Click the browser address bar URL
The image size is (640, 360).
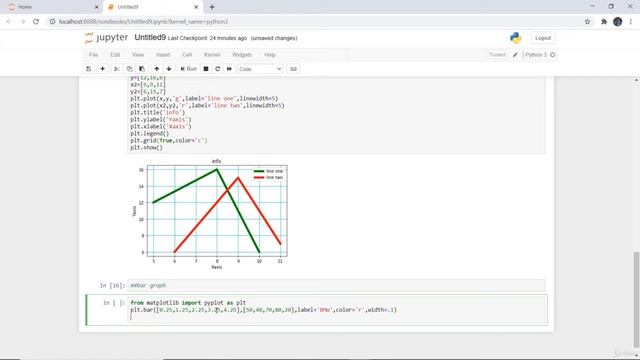pos(143,22)
